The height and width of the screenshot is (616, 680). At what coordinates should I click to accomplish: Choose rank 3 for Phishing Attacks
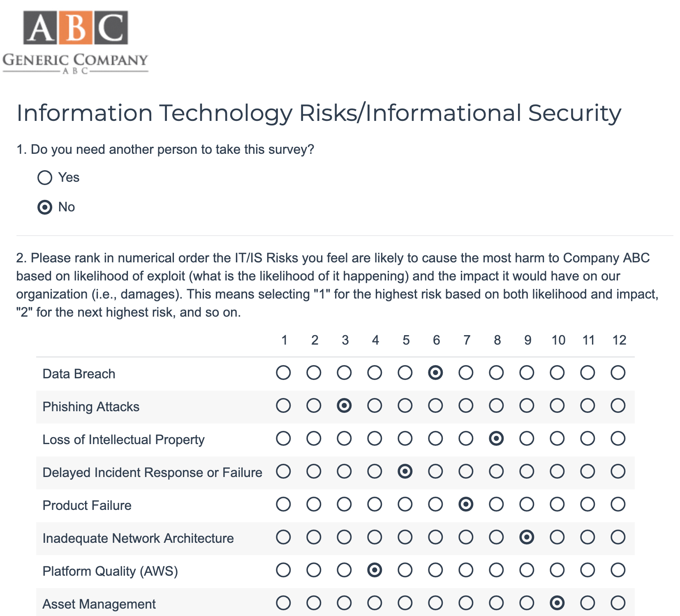(x=344, y=406)
